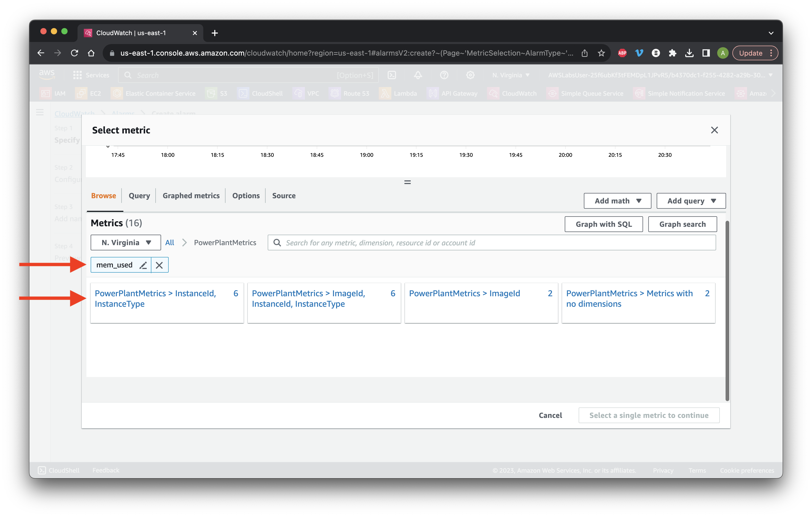
Task: Expand the browser tab search chevron
Action: tap(771, 33)
